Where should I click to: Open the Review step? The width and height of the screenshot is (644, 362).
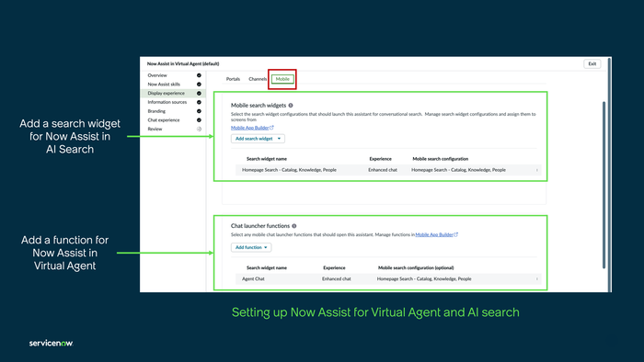155,130
